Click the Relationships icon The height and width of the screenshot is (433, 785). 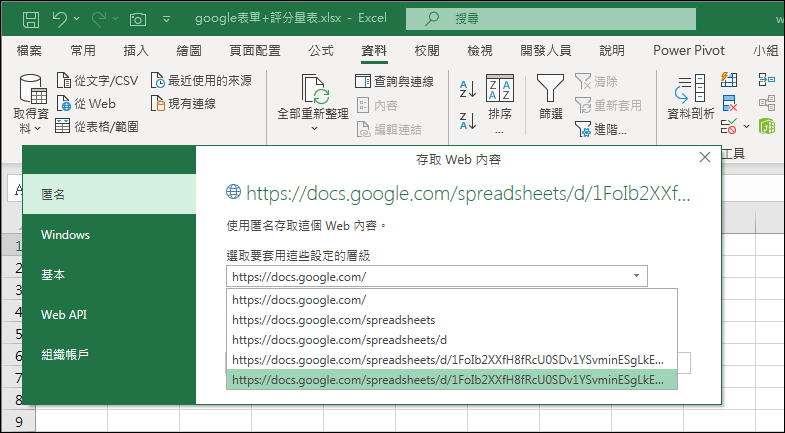(767, 103)
